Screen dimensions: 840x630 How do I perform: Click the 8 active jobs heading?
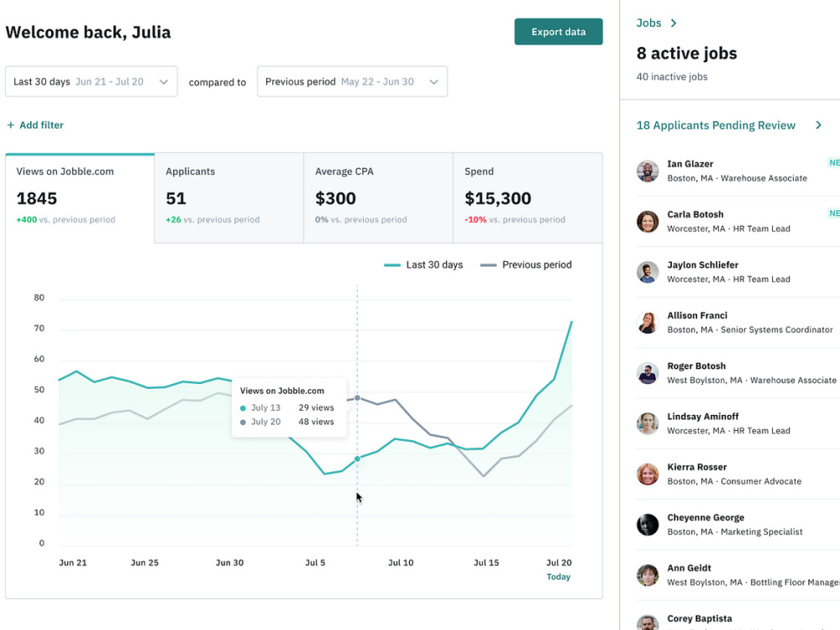pyautogui.click(x=686, y=53)
